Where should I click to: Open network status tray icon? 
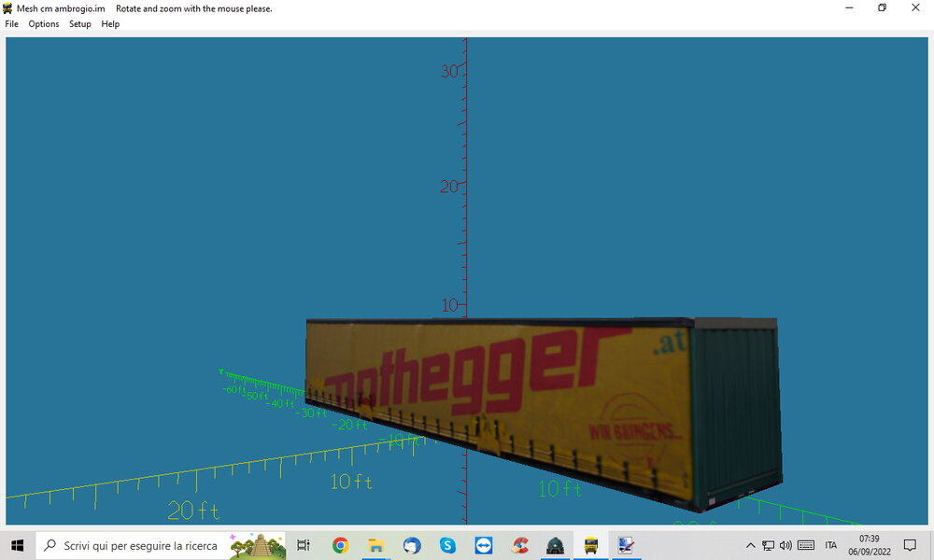pyautogui.click(x=769, y=545)
